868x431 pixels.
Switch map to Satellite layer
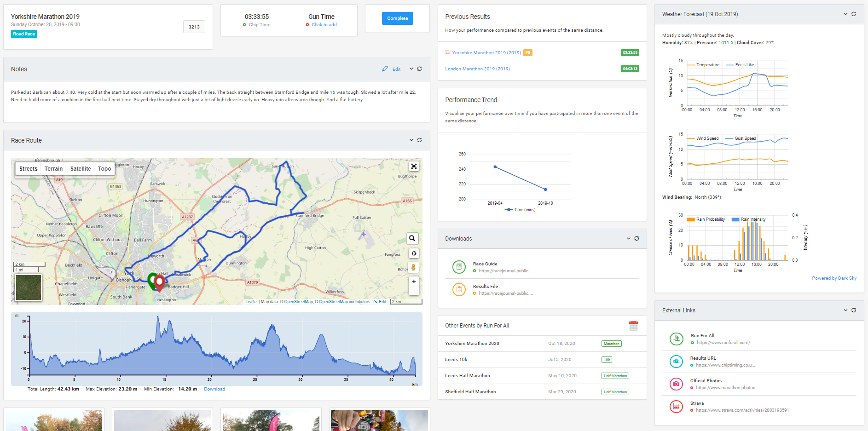click(x=81, y=169)
